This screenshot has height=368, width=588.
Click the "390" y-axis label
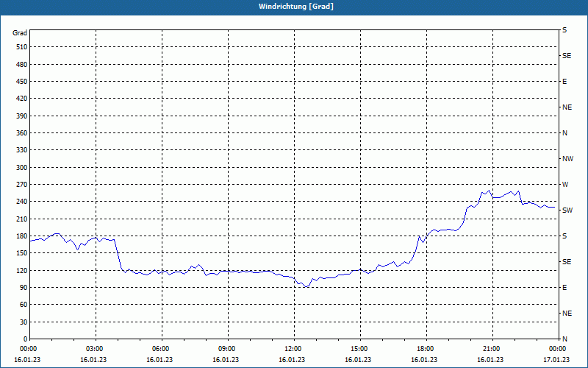22,116
